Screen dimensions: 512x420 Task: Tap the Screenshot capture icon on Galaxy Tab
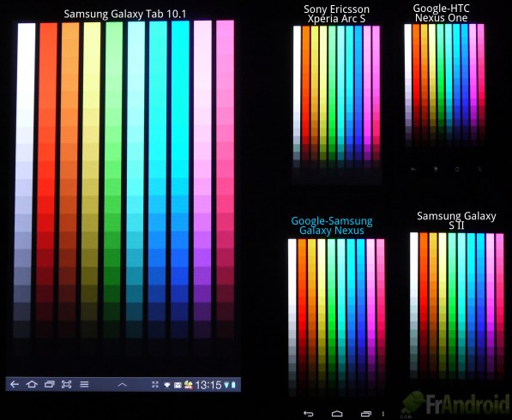(x=67, y=385)
